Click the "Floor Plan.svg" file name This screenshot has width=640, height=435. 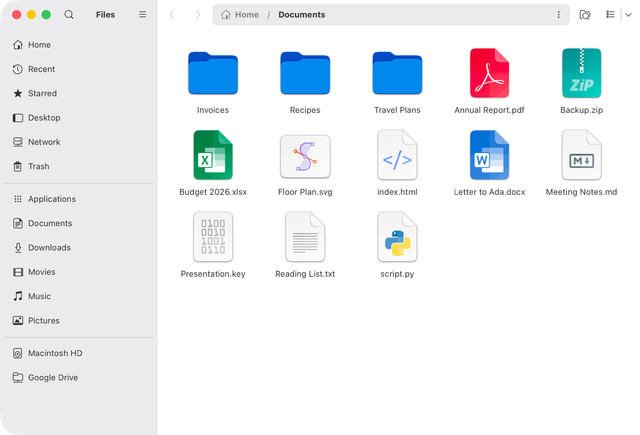tap(305, 192)
